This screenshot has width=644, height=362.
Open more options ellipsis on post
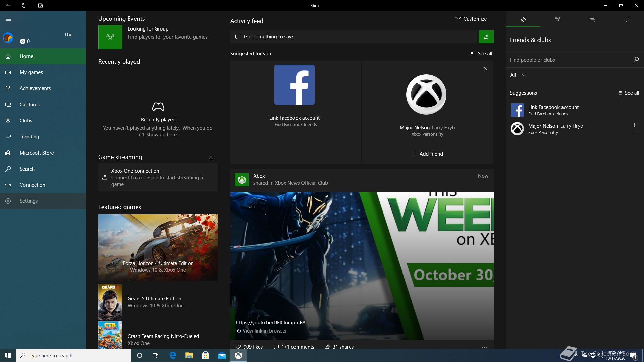pos(484,347)
